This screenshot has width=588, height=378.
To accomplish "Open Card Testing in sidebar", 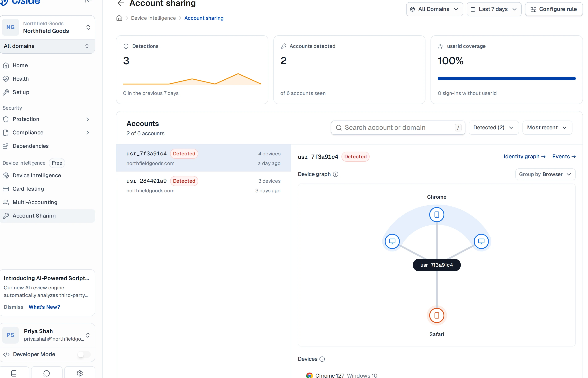I will tap(47, 189).
